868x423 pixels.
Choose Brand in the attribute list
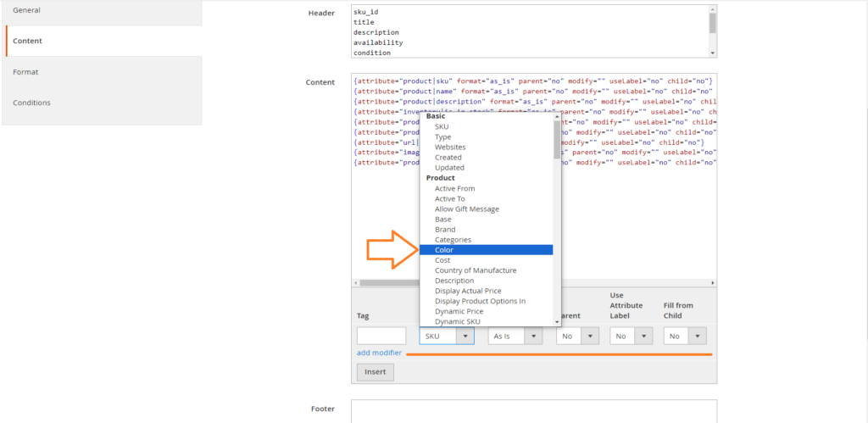[x=445, y=230]
